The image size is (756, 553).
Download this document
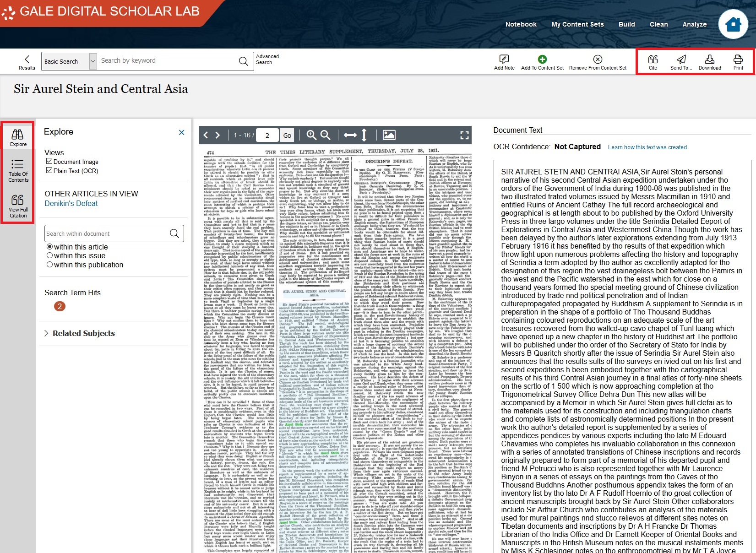[x=710, y=62]
